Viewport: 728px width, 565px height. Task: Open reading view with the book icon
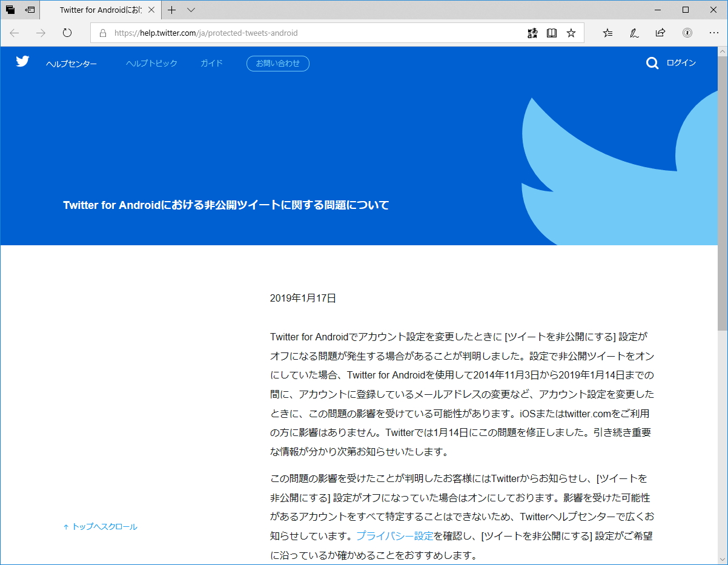[552, 33]
